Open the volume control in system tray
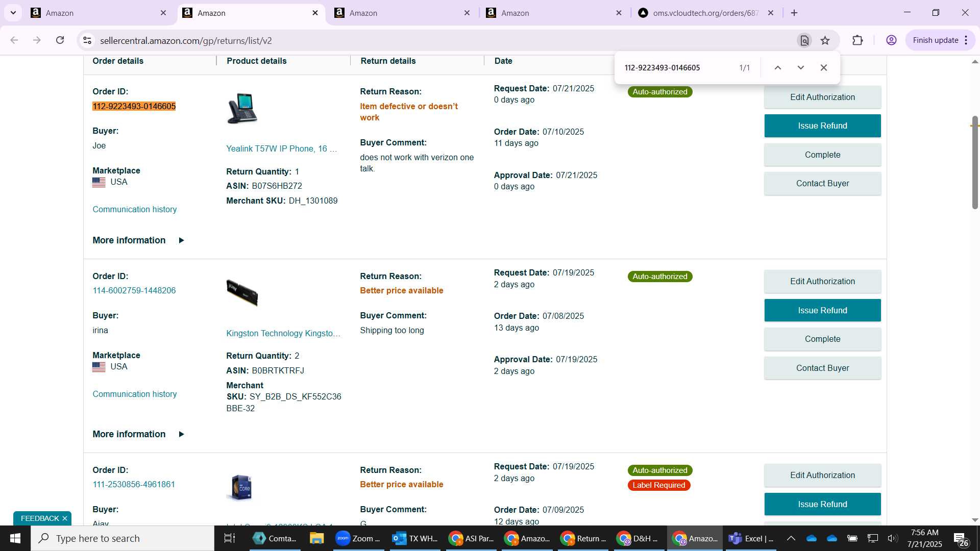Screen dimensions: 980x551 click(x=892, y=538)
